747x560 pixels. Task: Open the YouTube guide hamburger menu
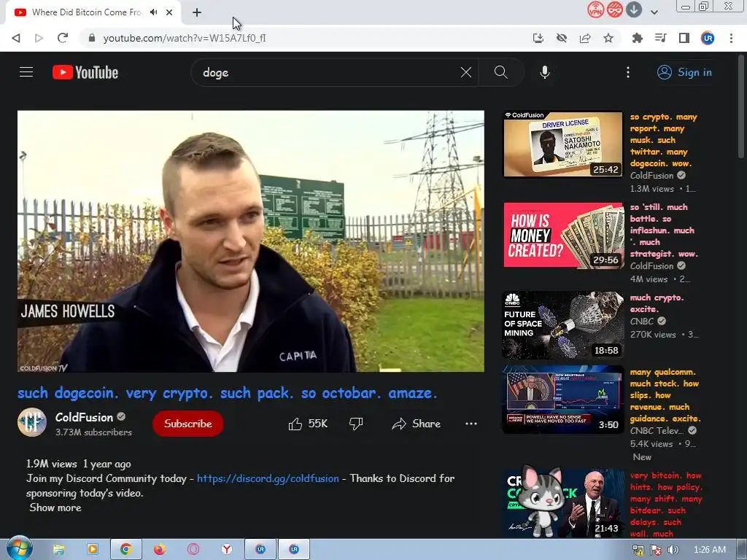pos(26,72)
